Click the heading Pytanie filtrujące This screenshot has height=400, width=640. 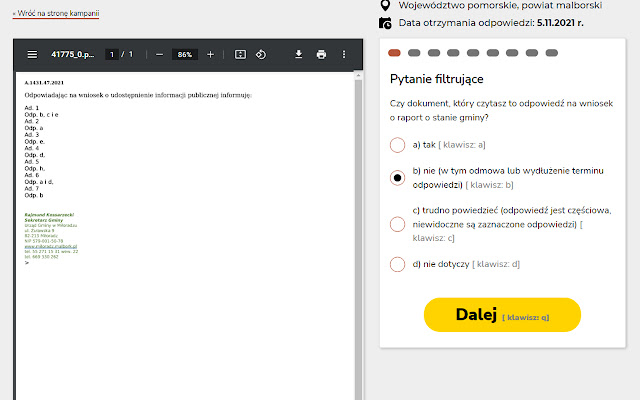click(x=436, y=79)
